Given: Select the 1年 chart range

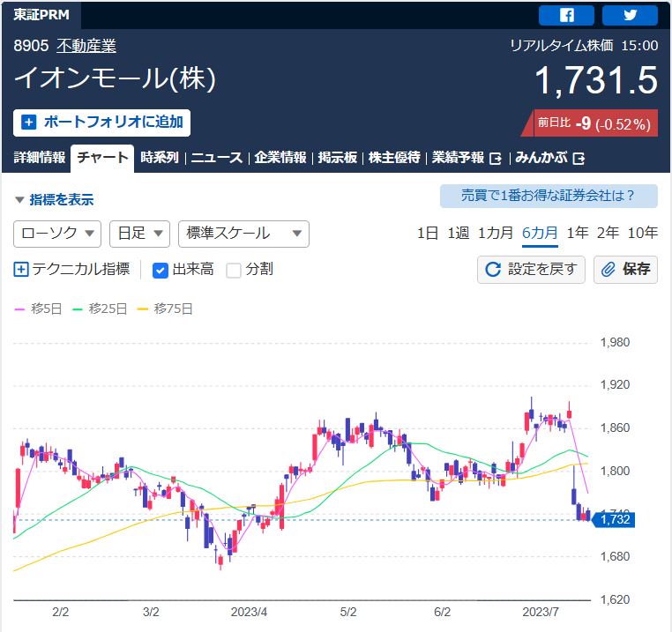Looking at the screenshot, I should coord(578,233).
